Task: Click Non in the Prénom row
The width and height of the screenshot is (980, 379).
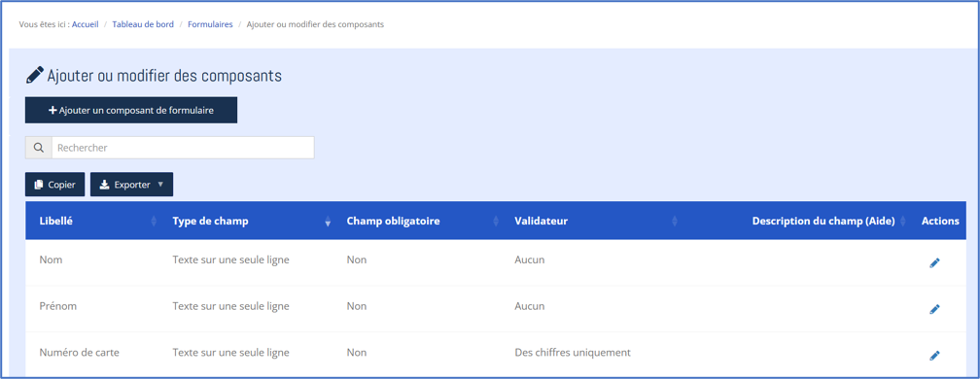Action: coord(357,306)
